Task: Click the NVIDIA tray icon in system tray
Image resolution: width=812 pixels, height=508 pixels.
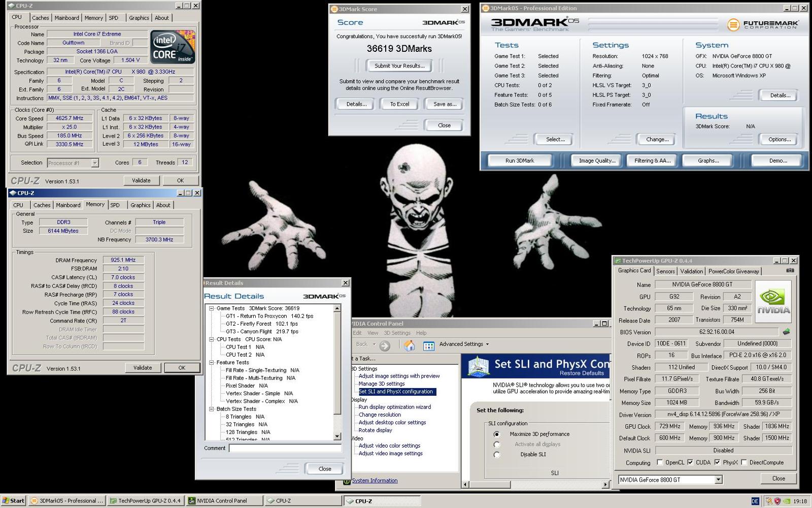Action: (x=786, y=501)
